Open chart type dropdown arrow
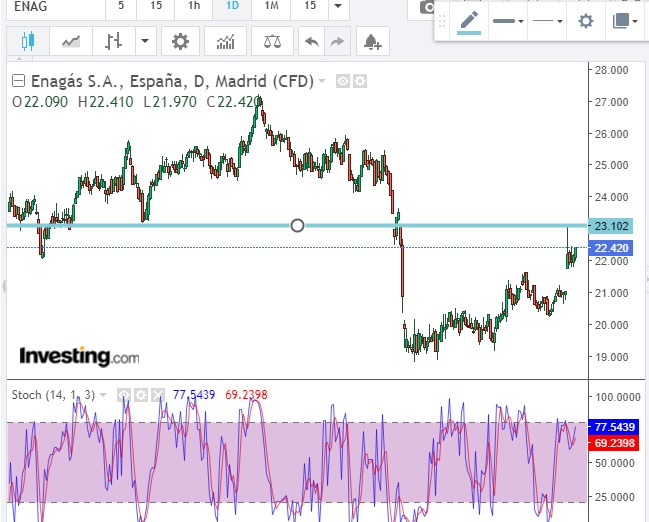Image resolution: width=649 pixels, height=522 pixels. [145, 41]
